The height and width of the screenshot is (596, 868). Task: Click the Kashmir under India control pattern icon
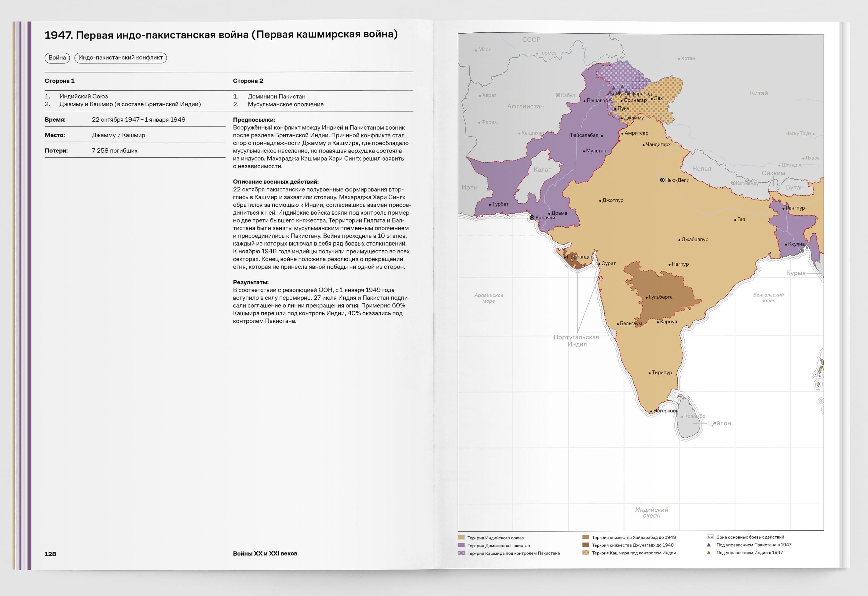[x=586, y=553]
